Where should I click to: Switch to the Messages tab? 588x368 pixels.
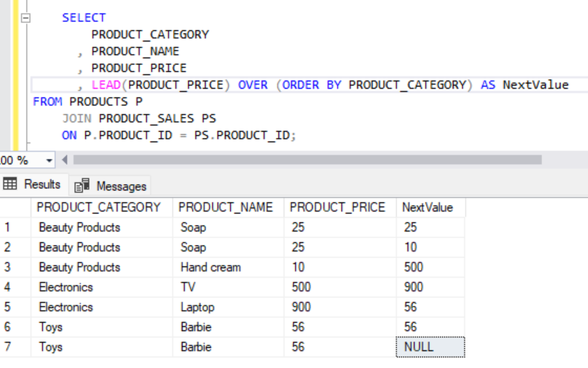click(x=112, y=186)
